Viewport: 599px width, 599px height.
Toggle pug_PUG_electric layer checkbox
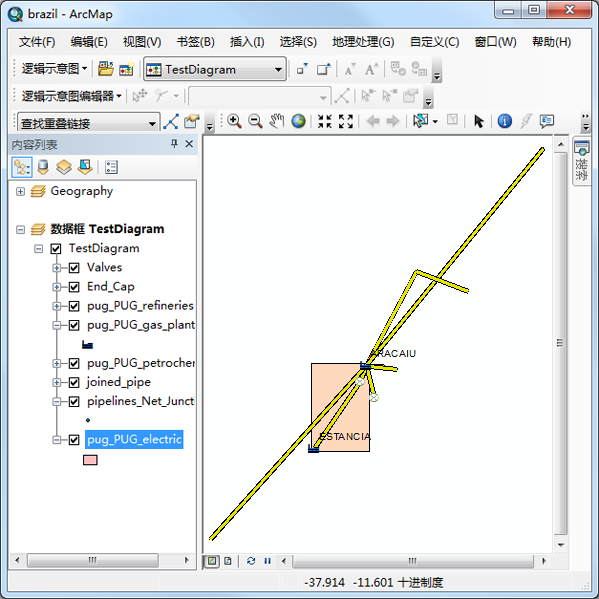74,440
